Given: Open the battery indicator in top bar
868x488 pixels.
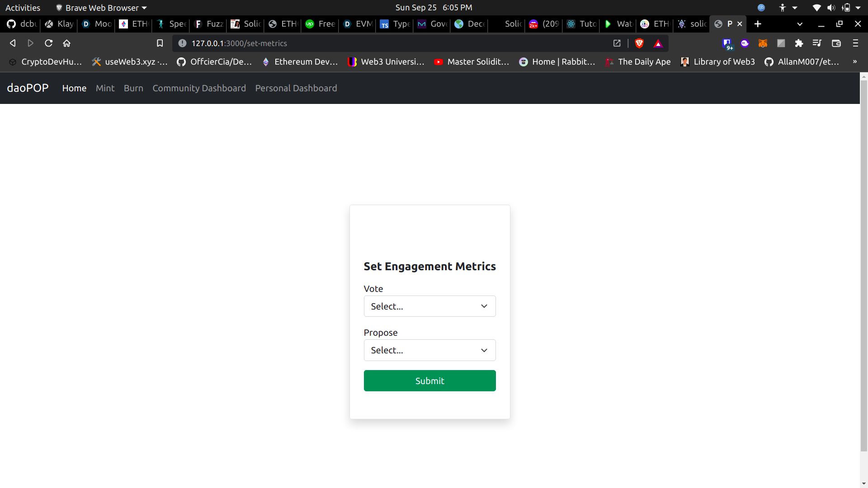Looking at the screenshot, I should click(x=846, y=8).
